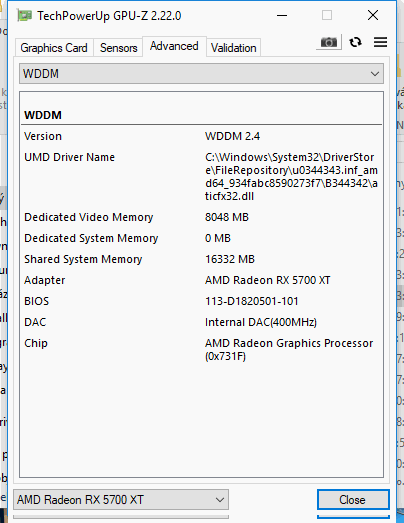
Task: Click the Version row label
Action: tap(43, 136)
